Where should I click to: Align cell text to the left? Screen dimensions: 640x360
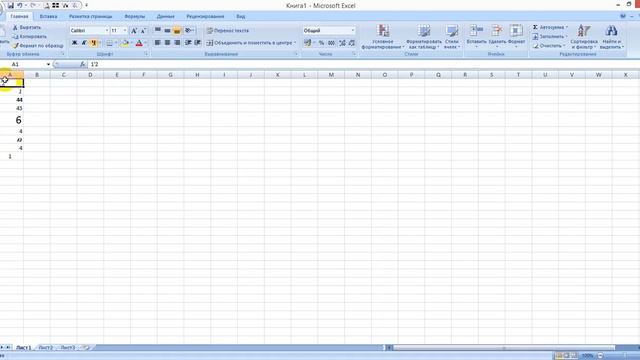click(x=158, y=43)
